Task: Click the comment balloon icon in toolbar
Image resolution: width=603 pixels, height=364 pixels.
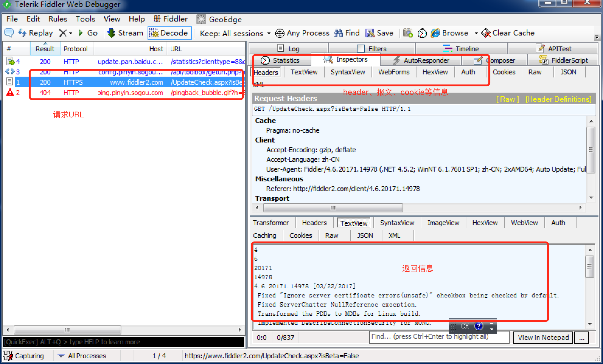Action: click(x=9, y=33)
